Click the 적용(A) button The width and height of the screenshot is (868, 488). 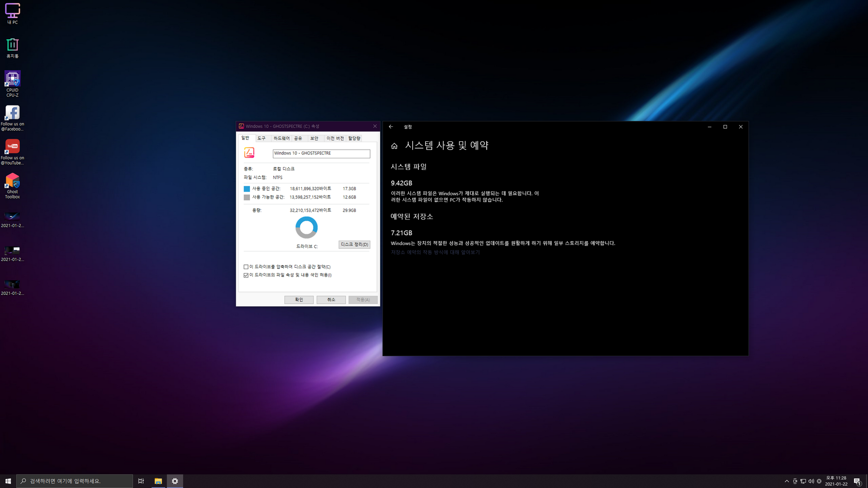click(363, 300)
